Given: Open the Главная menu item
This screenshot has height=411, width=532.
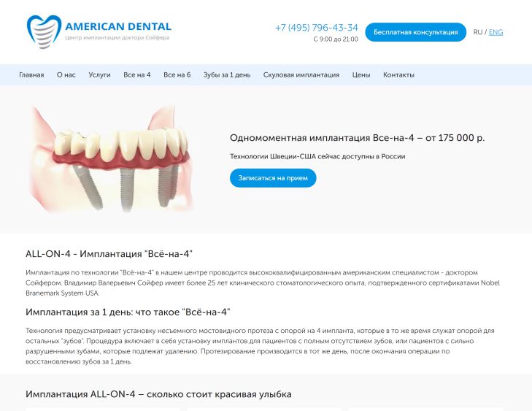Looking at the screenshot, I should point(31,75).
